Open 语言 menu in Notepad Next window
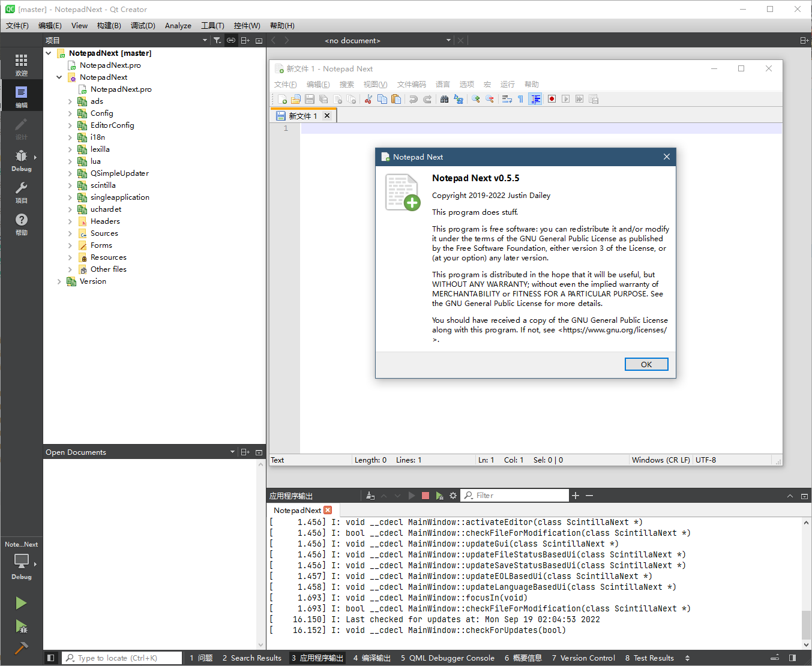 443,85
